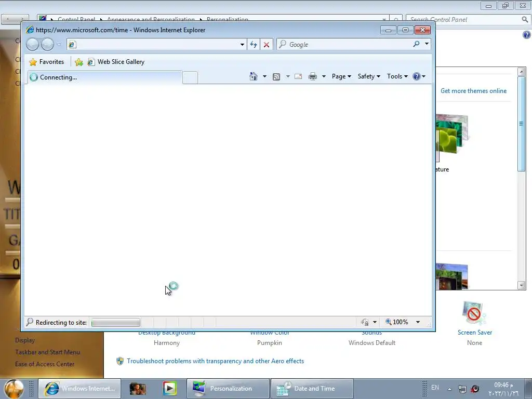The width and height of the screenshot is (532, 399).
Task: Click the Screen Saver link text
Action: 475,332
